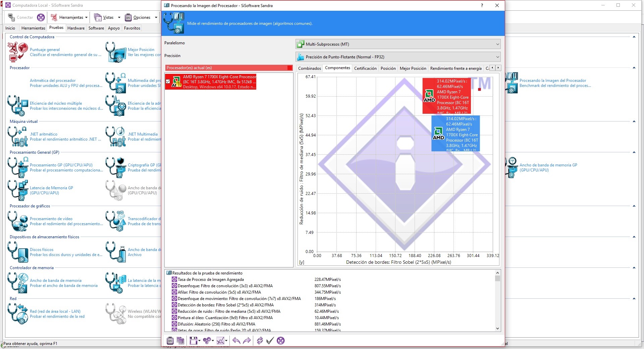Toggle the AMD Ryzen 7 1700X processor checkbox
This screenshot has width=644, height=349.
(x=168, y=82)
